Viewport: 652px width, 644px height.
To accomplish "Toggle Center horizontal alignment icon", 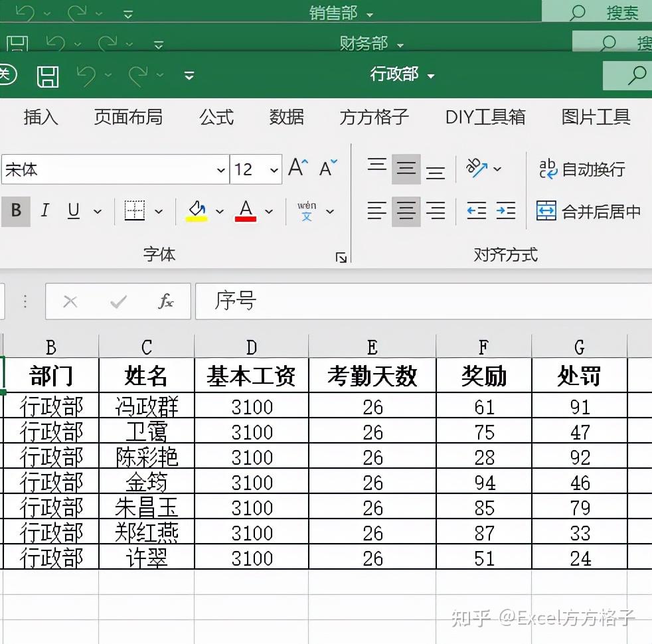I will (x=406, y=211).
